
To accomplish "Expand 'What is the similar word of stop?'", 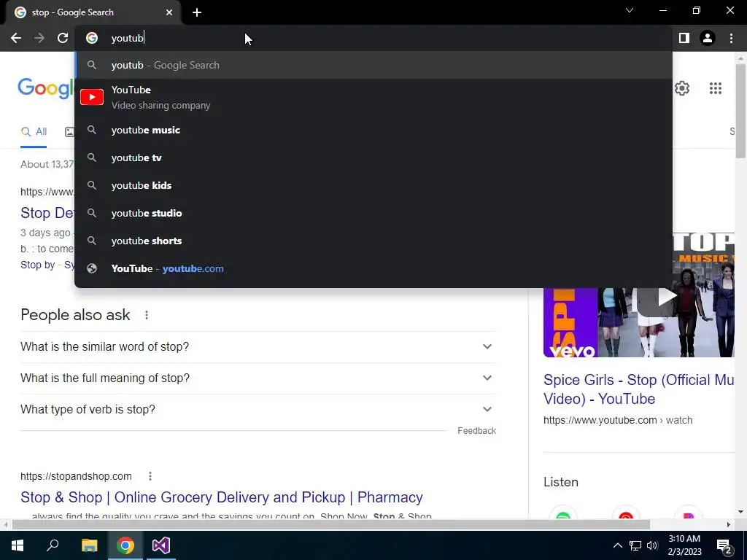I will click(258, 346).
